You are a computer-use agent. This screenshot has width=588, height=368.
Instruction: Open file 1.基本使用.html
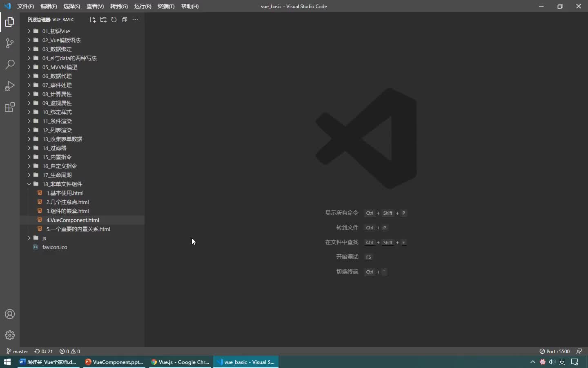point(82,193)
